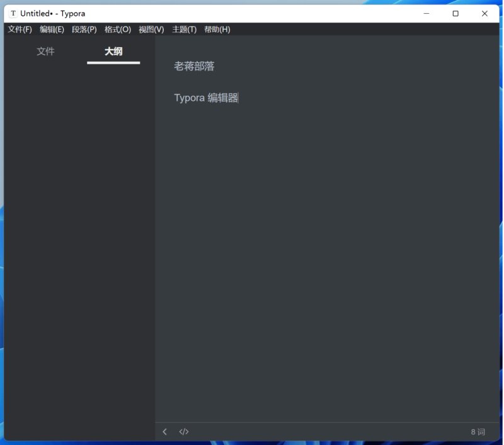Open the 编辑(E) menu
504x445 pixels.
coord(52,30)
